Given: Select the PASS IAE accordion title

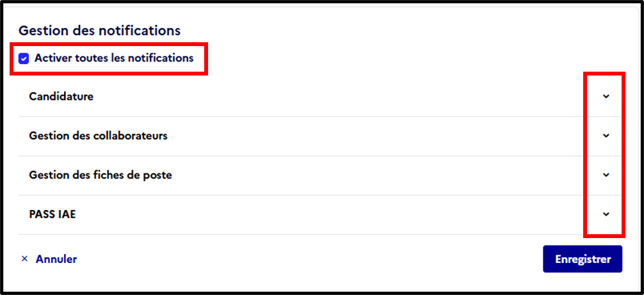Looking at the screenshot, I should point(52,214).
